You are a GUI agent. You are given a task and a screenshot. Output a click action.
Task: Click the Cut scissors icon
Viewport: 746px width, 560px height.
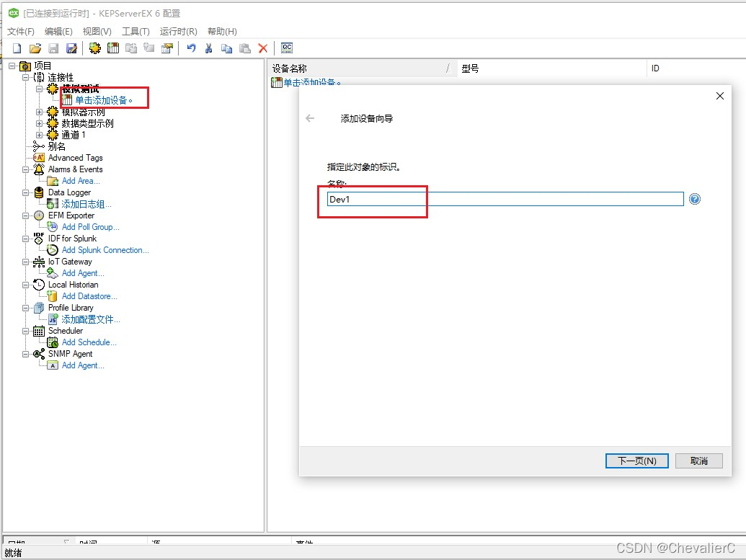coord(208,48)
